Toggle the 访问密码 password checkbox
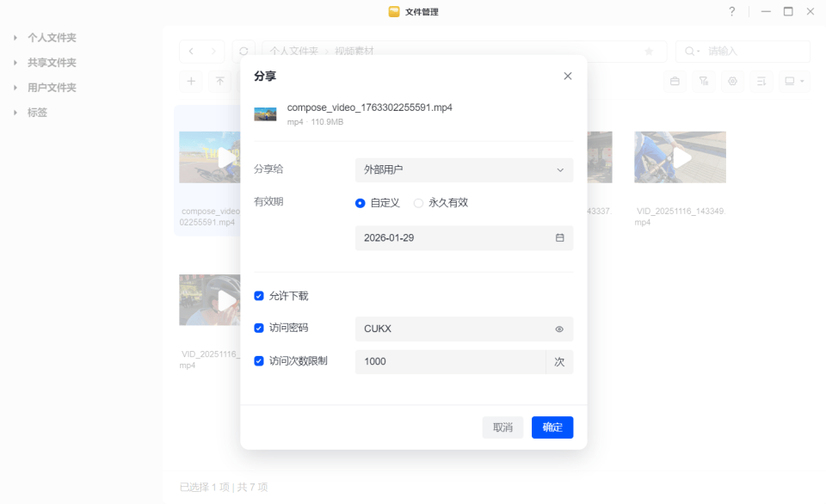This screenshot has width=826, height=504. [x=259, y=328]
